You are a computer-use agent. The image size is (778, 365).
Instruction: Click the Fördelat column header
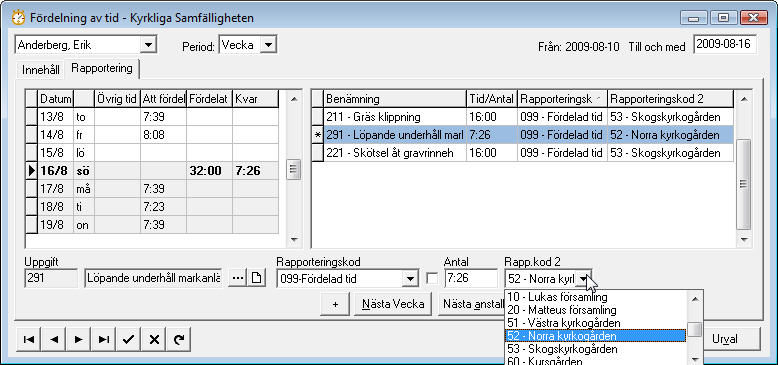point(209,99)
